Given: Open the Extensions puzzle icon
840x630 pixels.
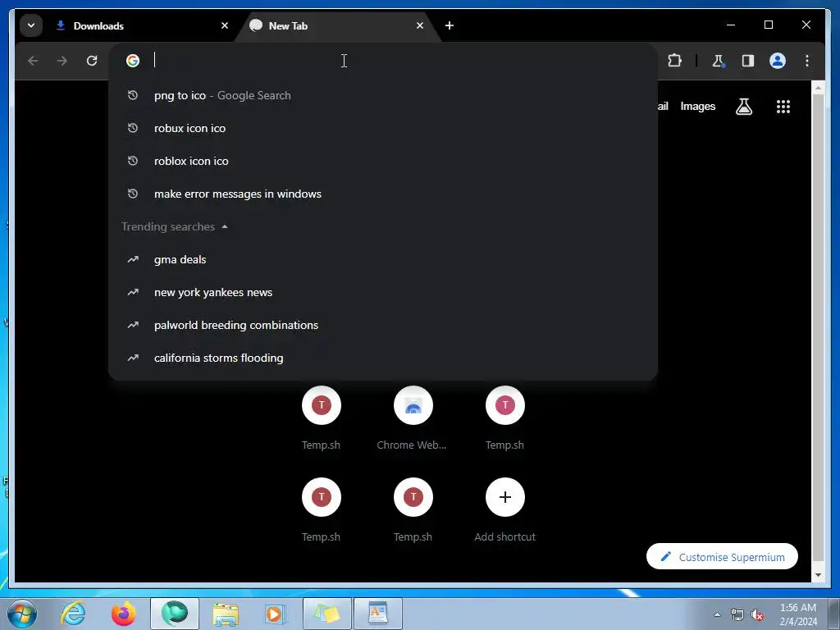Looking at the screenshot, I should [674, 61].
